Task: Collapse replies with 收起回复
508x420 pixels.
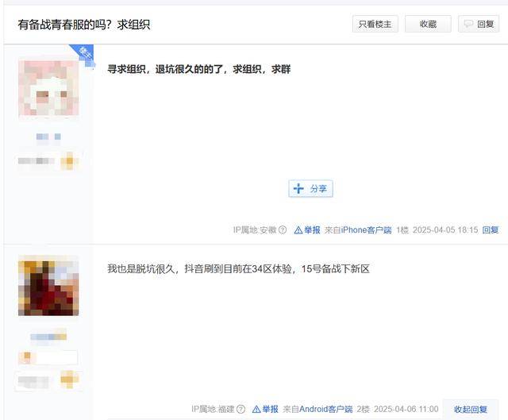Action: point(471,410)
